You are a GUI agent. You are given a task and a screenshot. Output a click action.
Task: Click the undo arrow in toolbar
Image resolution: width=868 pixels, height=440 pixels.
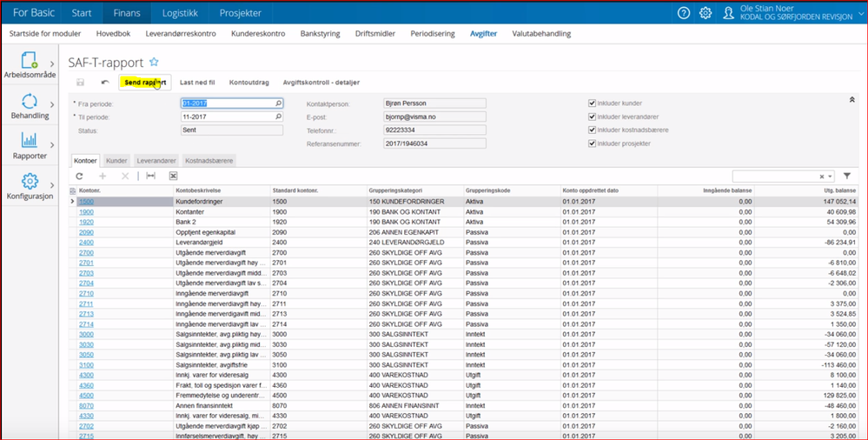(105, 83)
